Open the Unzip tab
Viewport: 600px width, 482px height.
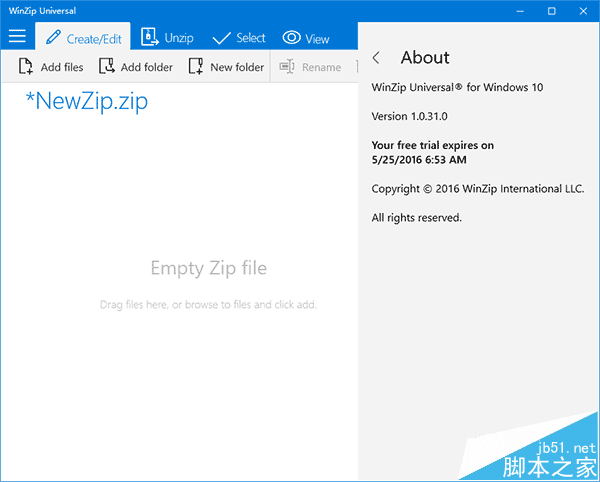point(167,37)
